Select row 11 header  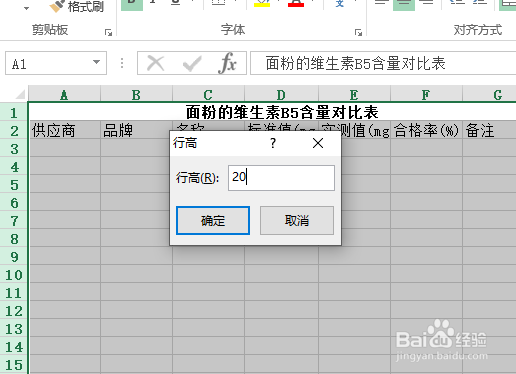pos(14,292)
